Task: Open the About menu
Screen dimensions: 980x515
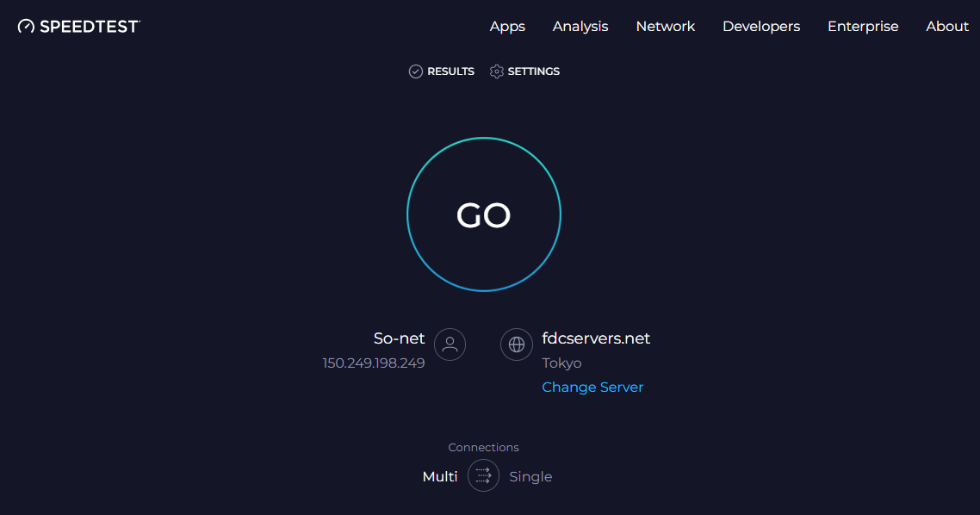Action: [947, 27]
